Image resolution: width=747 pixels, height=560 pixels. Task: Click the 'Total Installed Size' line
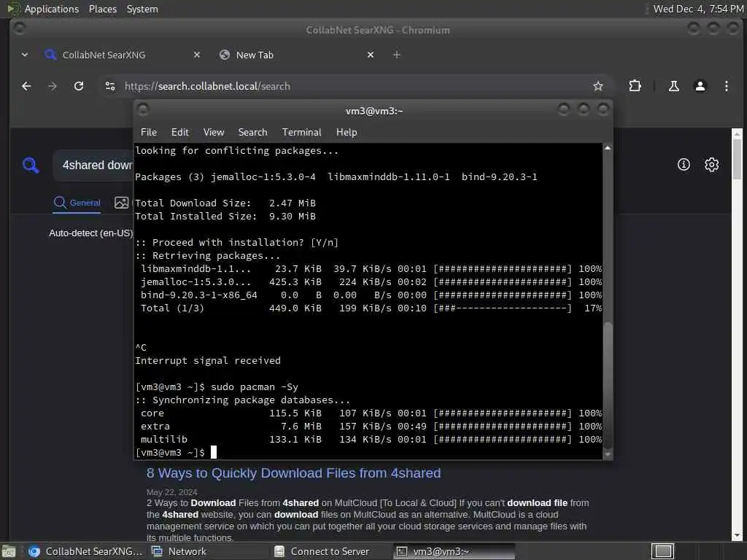[225, 216]
